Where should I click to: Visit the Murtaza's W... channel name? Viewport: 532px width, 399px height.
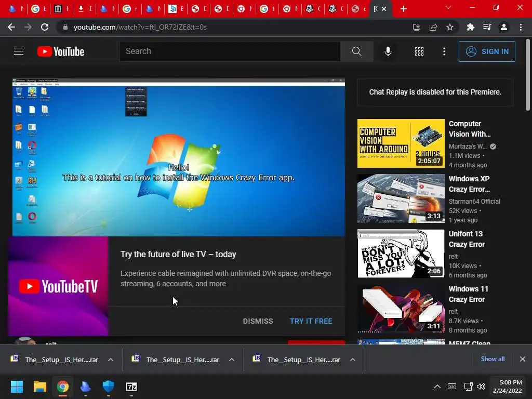468,146
